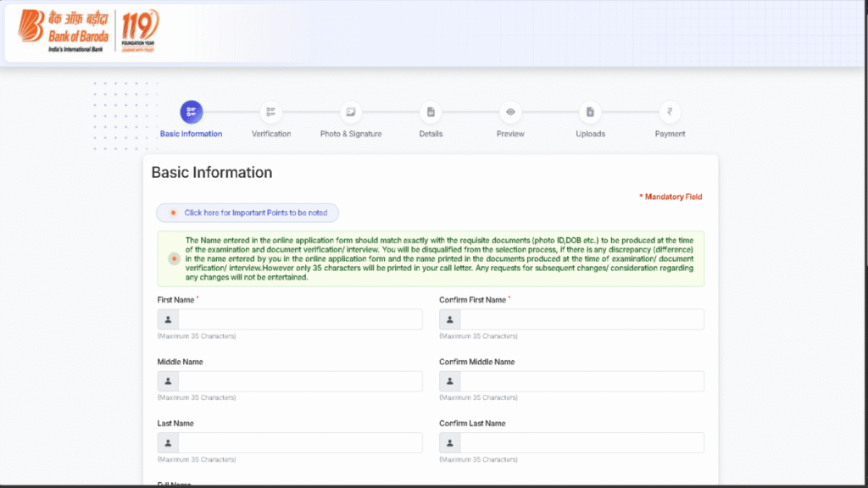Click here for Important Points to be noted
868x488 pixels.
[x=248, y=213]
